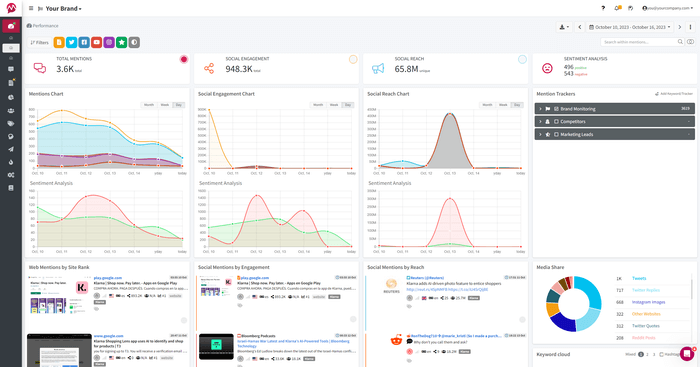700x367 pixels.
Task: Open the gears settings sidebar icon
Action: pyautogui.click(x=11, y=175)
